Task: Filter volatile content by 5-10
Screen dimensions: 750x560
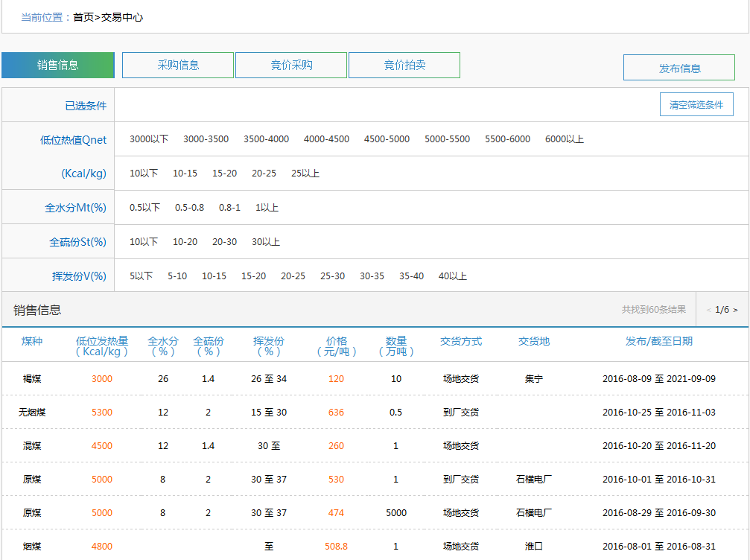Action: point(177,276)
